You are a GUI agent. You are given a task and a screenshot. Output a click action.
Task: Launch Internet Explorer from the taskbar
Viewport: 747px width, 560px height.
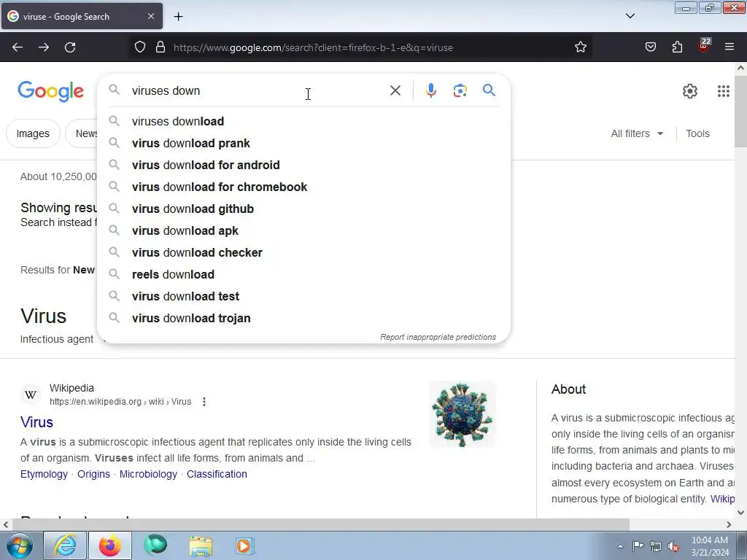tap(65, 545)
